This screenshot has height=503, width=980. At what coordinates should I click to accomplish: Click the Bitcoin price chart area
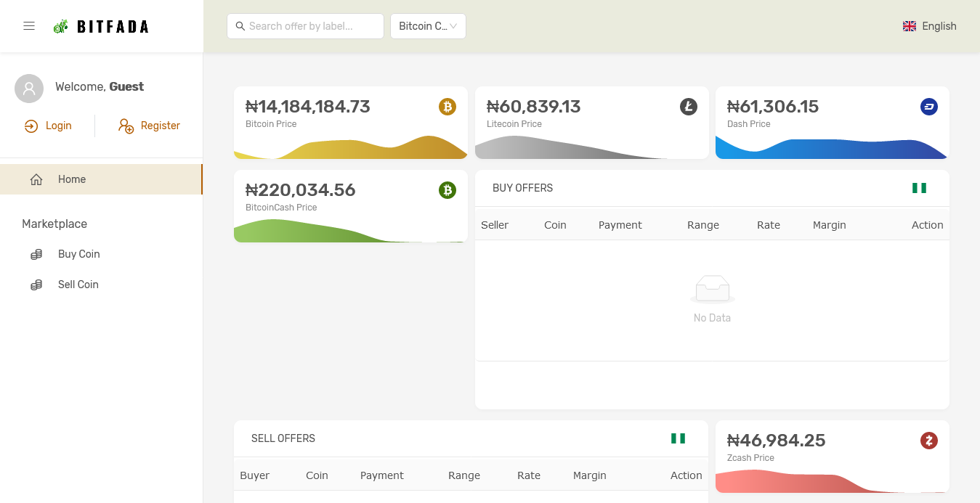point(350,147)
